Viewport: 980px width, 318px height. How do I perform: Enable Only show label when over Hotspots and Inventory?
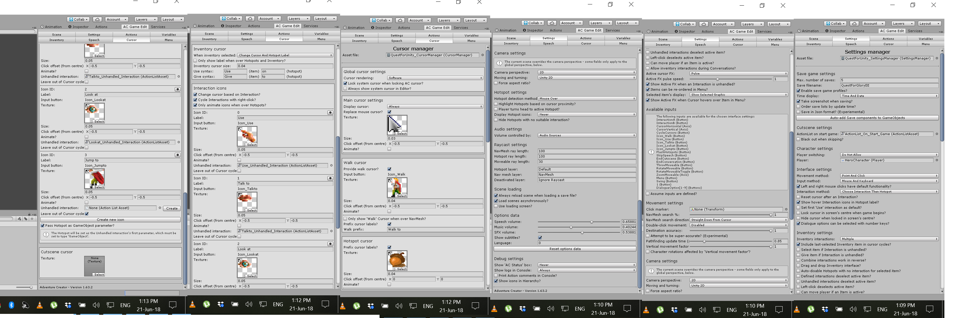pyautogui.click(x=195, y=61)
